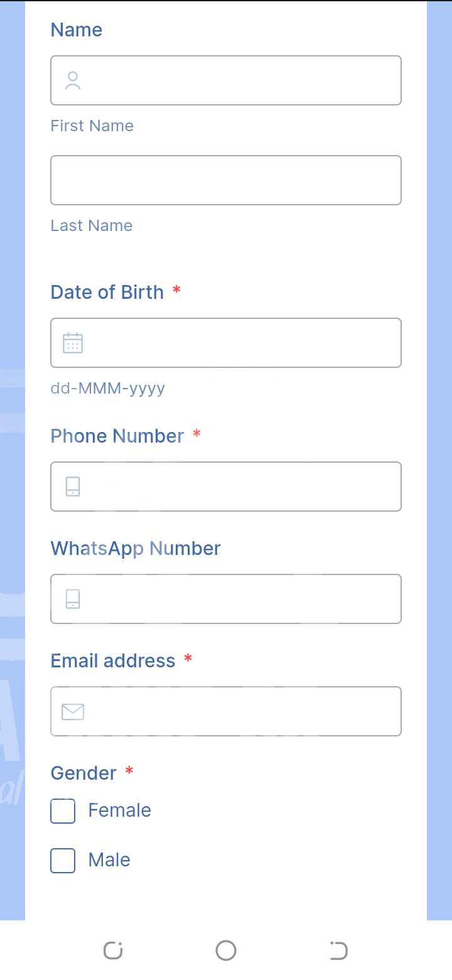Focus the First Name text box
The image size is (452, 980).
tap(239, 80)
